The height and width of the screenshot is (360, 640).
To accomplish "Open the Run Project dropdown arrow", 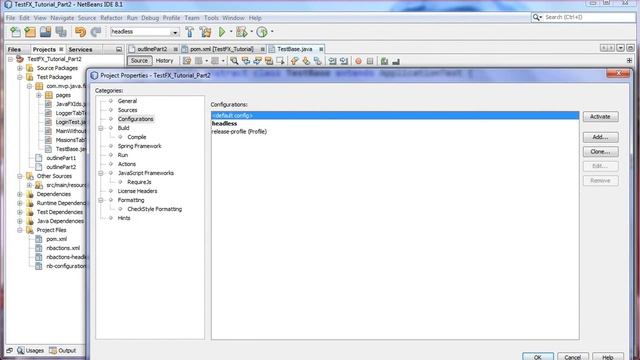I will 231,32.
